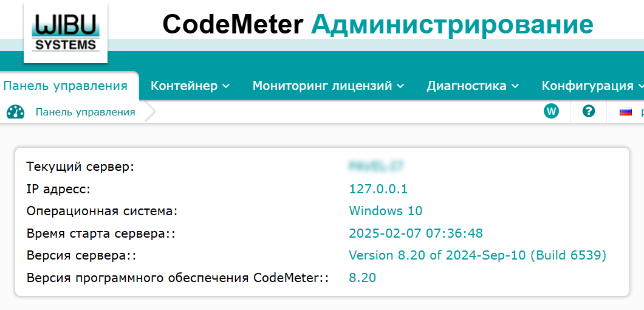Click the Version 8.20 Build 6539 text
Viewport: 644px width, 310px height.
477,255
